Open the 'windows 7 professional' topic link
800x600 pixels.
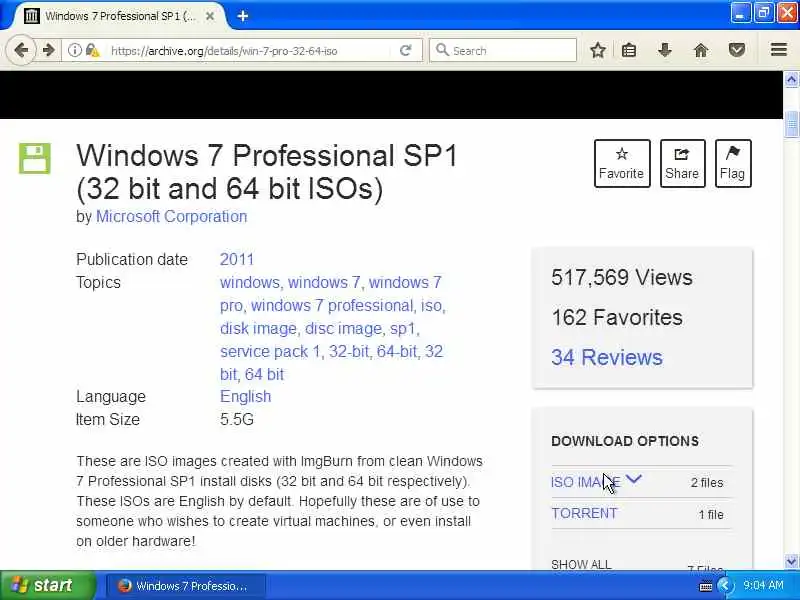click(332, 306)
